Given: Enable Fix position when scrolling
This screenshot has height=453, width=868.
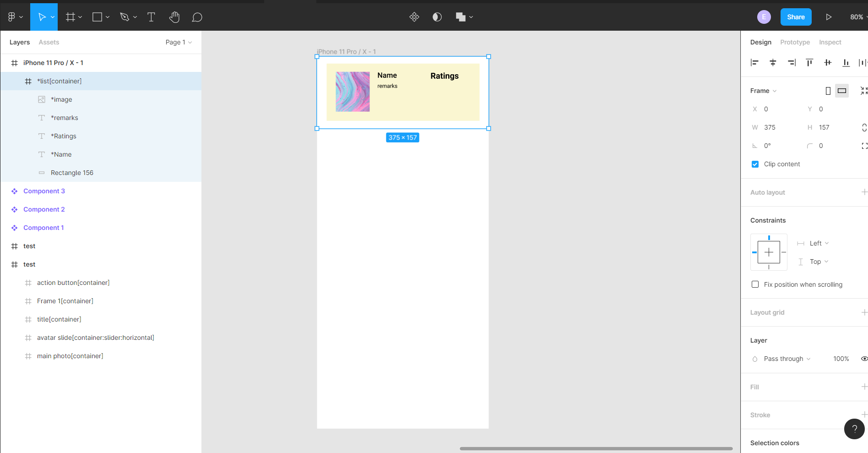Looking at the screenshot, I should [755, 284].
